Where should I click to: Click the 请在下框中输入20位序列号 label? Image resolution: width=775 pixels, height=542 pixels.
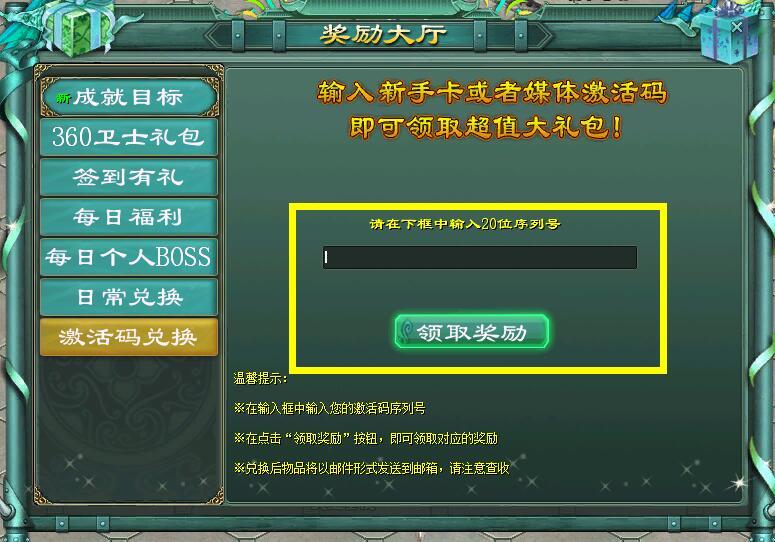pyautogui.click(x=465, y=224)
